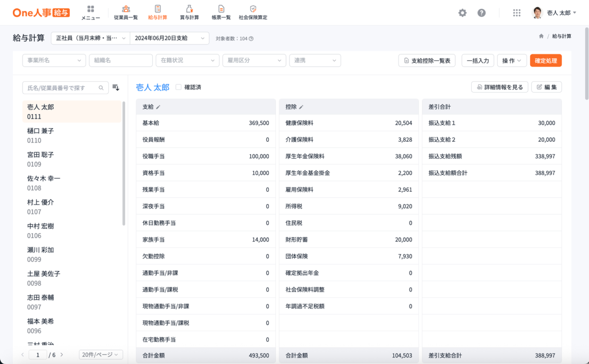Click the orange 確定処理 button
Viewport: 589px width, 364px height.
(x=546, y=60)
